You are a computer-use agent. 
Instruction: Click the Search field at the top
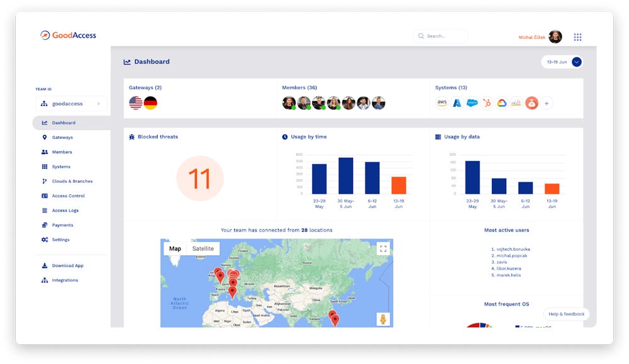[440, 36]
